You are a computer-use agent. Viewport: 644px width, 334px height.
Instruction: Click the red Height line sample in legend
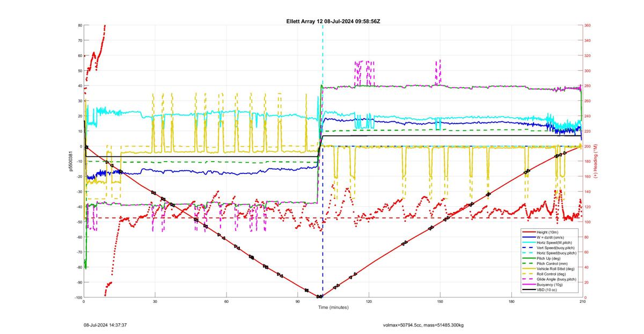tap(529, 231)
